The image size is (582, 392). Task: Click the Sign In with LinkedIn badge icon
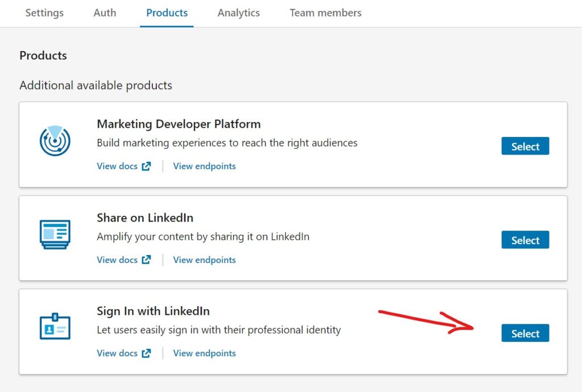pos(55,326)
